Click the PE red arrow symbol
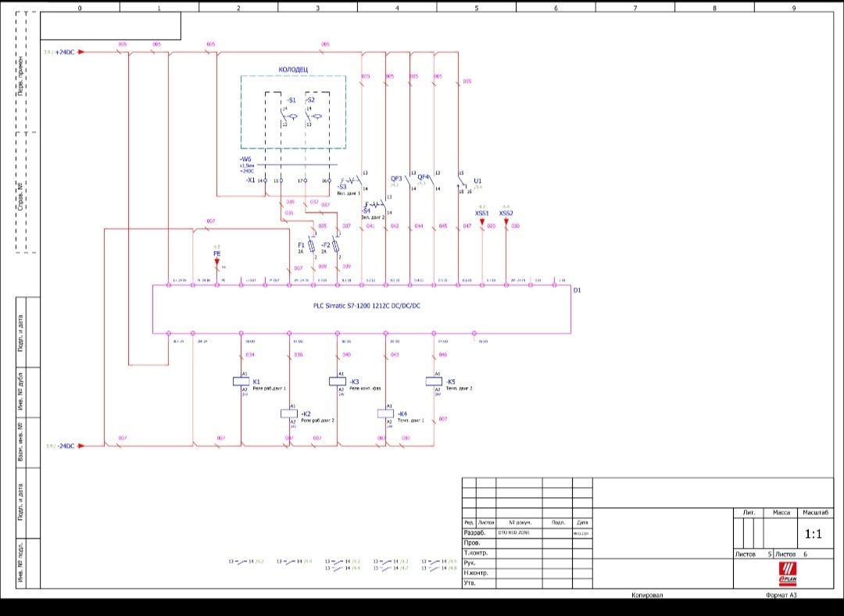The image size is (844, 616). coord(217,262)
